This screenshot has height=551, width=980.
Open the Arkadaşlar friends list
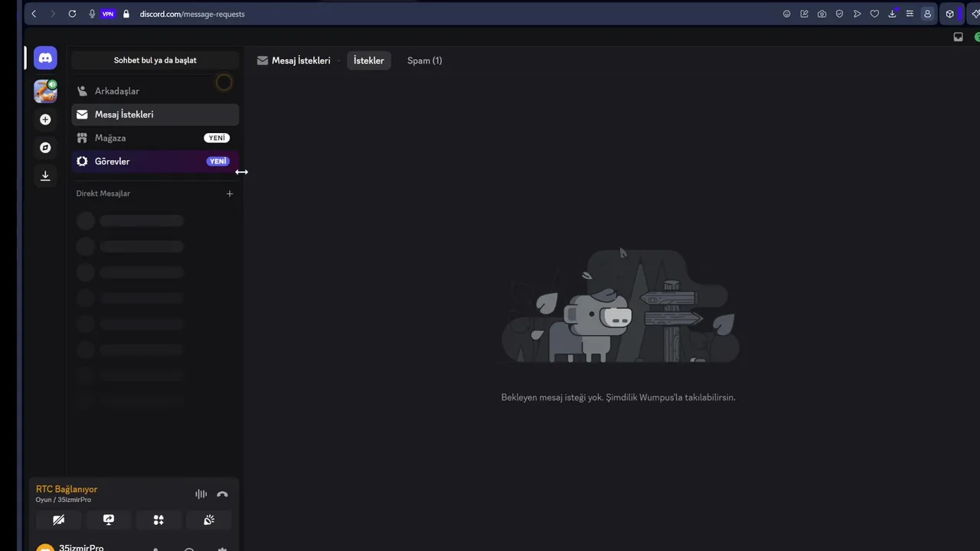click(x=155, y=91)
